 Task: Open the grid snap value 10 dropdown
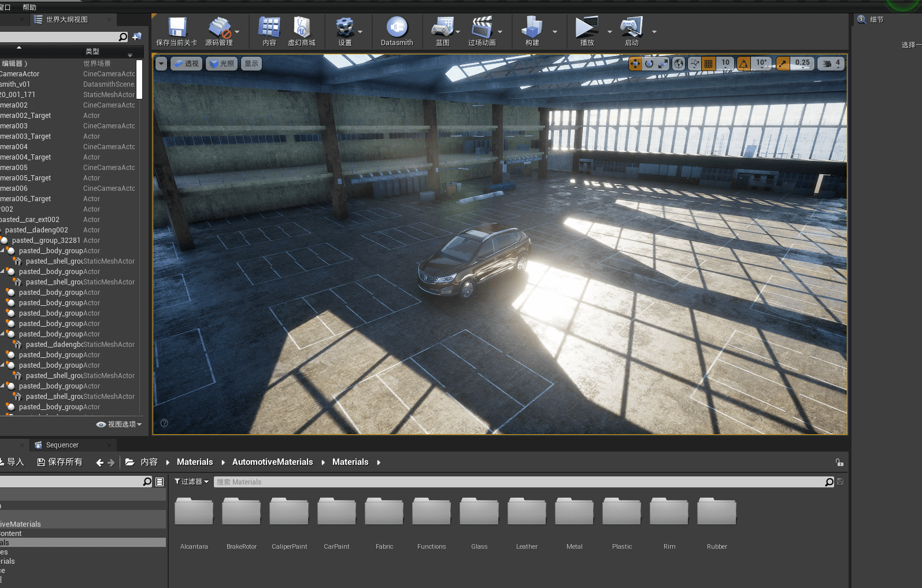coord(725,64)
